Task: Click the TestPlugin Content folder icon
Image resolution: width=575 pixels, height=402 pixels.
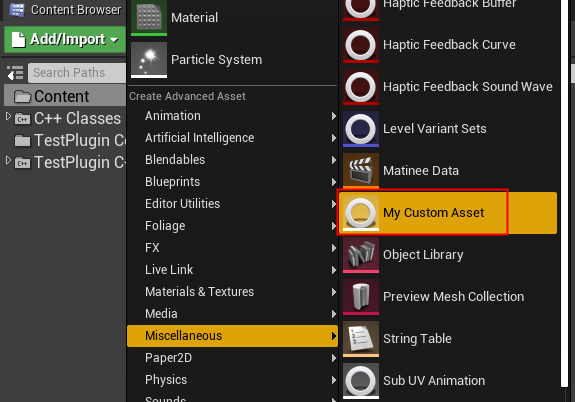Action: tap(22, 141)
